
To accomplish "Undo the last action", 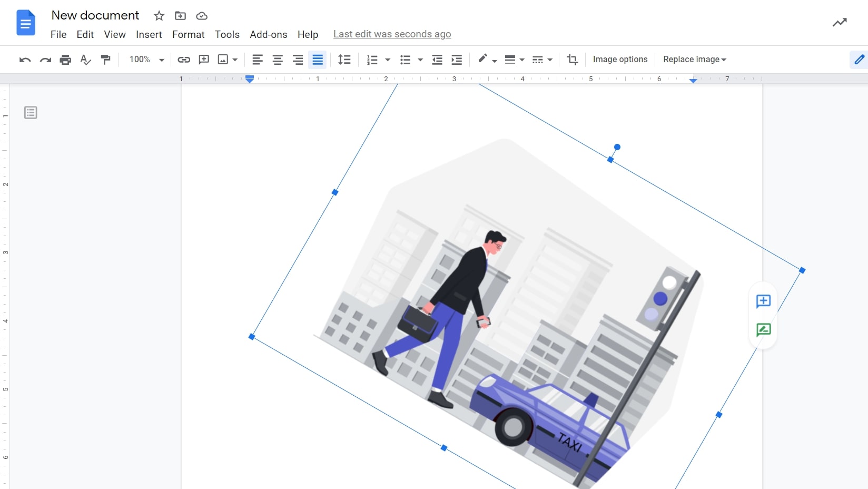I will point(25,60).
